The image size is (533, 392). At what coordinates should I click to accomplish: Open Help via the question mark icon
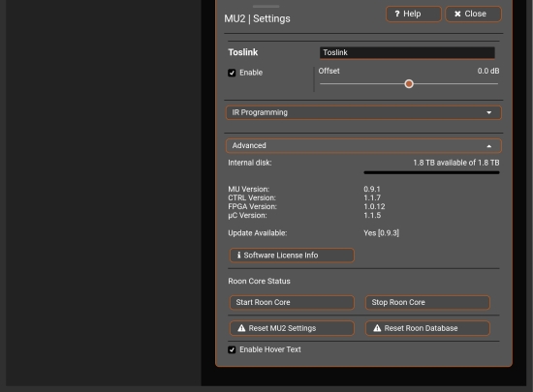click(397, 14)
